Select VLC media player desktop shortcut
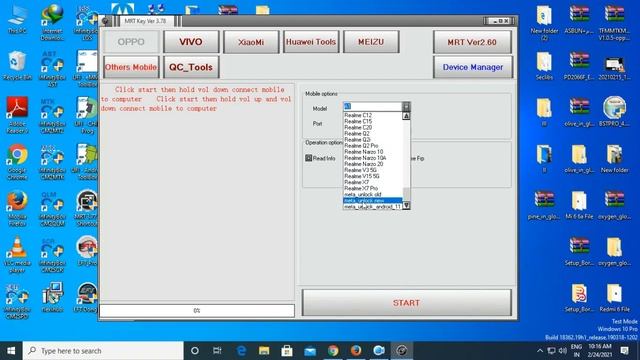640x360 pixels. (x=17, y=255)
